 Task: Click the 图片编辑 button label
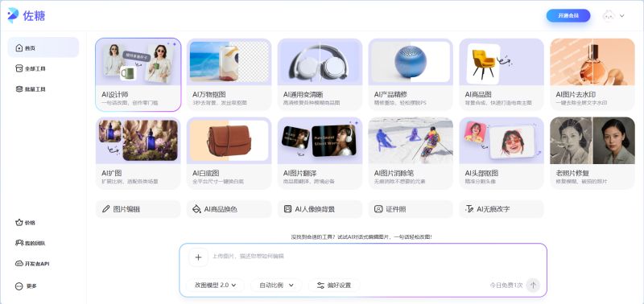(126, 209)
